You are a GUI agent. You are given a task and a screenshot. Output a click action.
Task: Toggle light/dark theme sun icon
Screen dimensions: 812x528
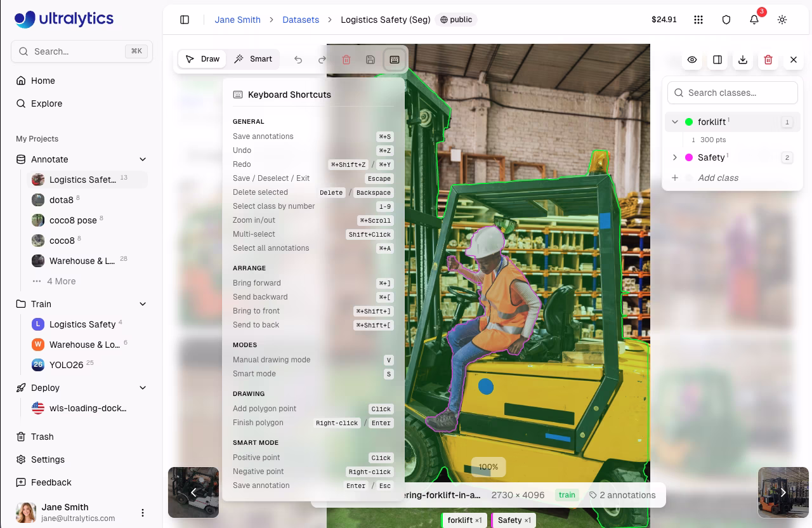point(782,20)
